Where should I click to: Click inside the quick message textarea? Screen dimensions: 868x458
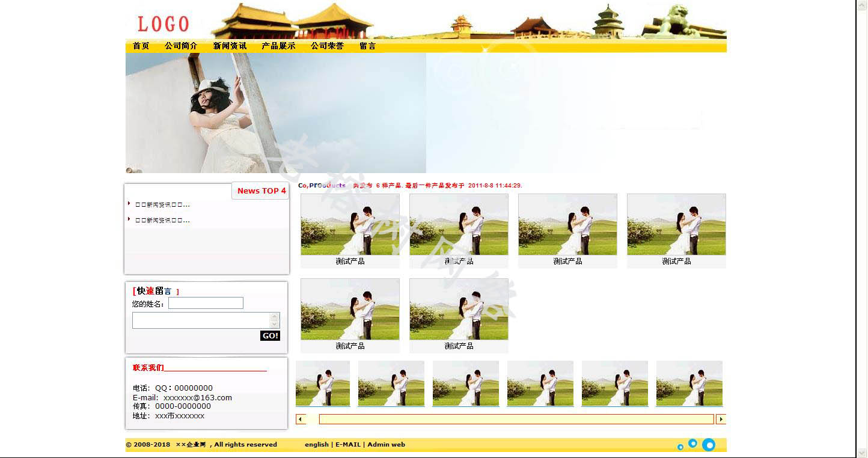pos(201,320)
